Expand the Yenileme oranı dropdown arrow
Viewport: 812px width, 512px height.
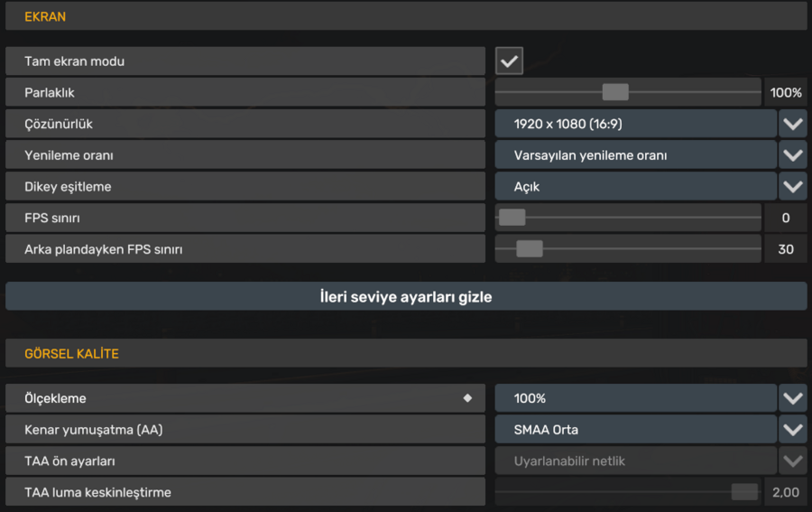click(x=793, y=155)
